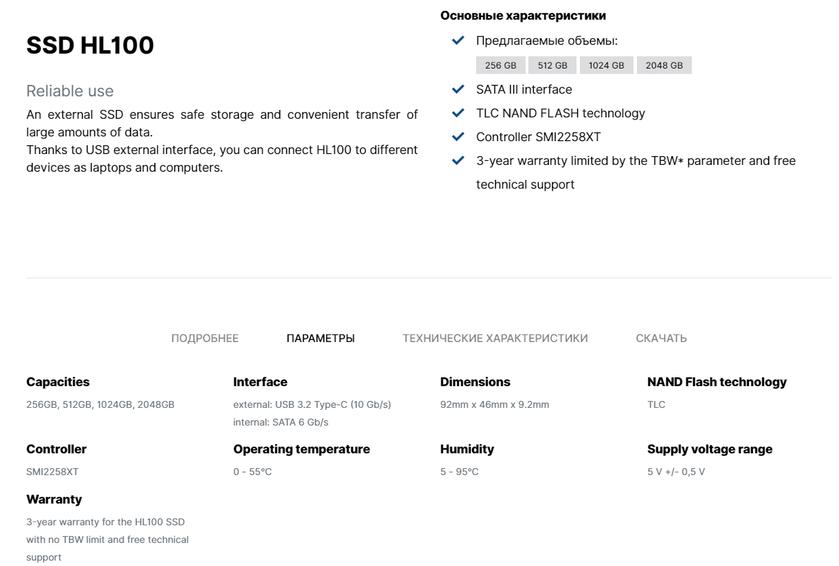Click the Основные характеристики heading
This screenshot has height=566, width=839.
pos(523,16)
